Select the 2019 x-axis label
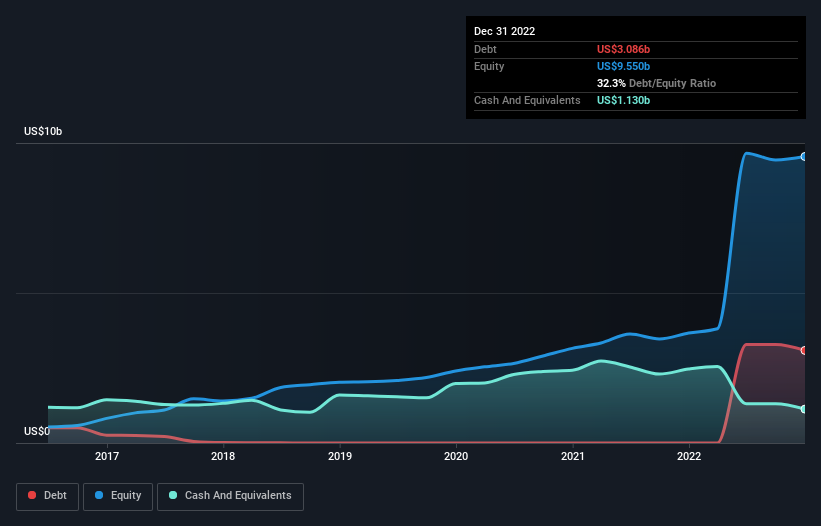 click(x=340, y=456)
